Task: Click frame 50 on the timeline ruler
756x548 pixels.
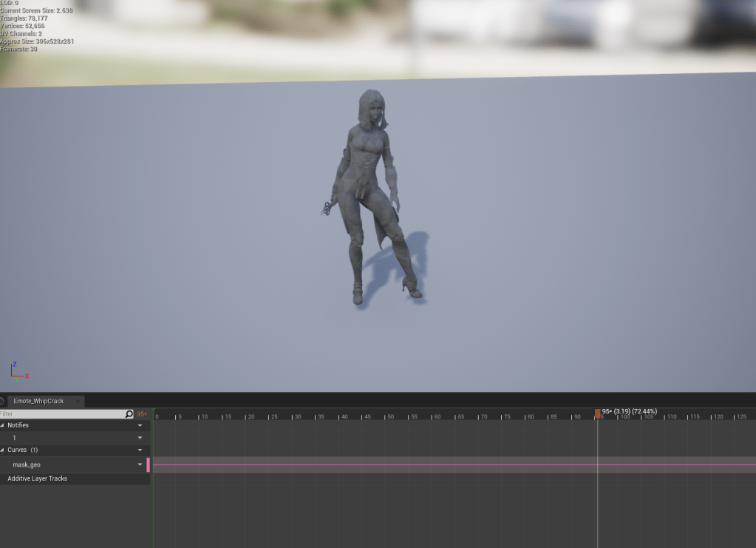Action: pos(390,417)
